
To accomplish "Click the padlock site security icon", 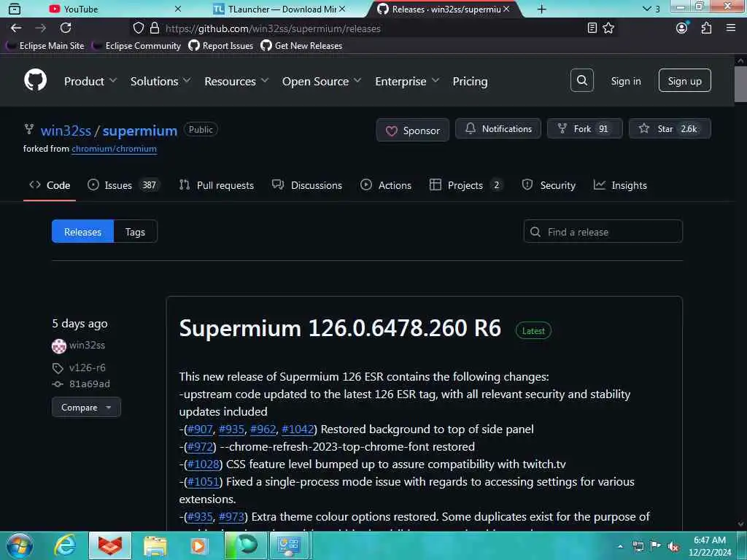I will (155, 28).
